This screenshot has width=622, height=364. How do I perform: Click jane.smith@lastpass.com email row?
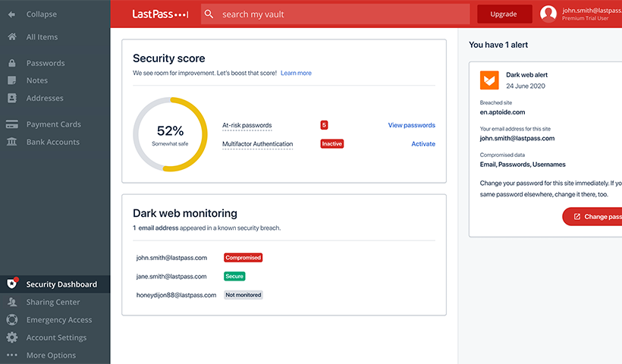[x=171, y=276]
